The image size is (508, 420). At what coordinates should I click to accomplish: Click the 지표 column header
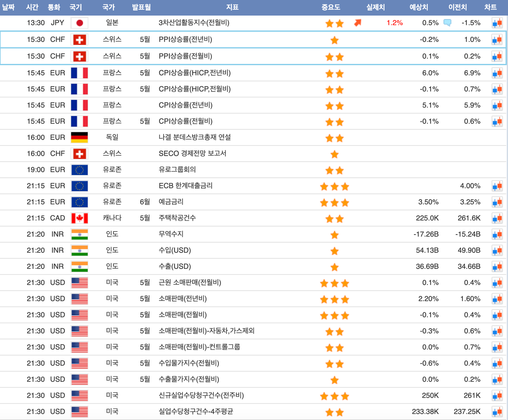[232, 7]
